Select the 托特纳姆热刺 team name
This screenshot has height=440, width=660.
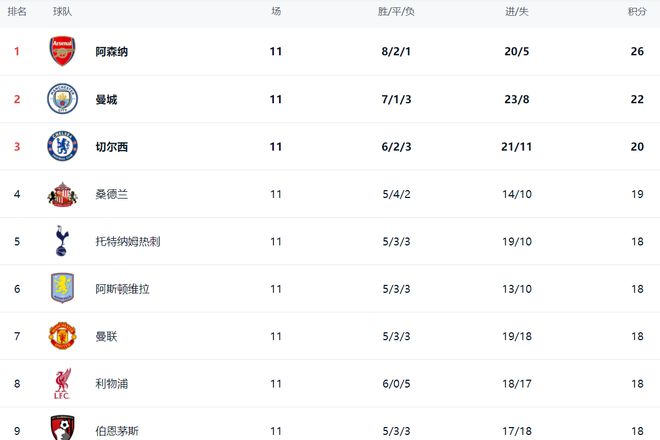pos(127,241)
